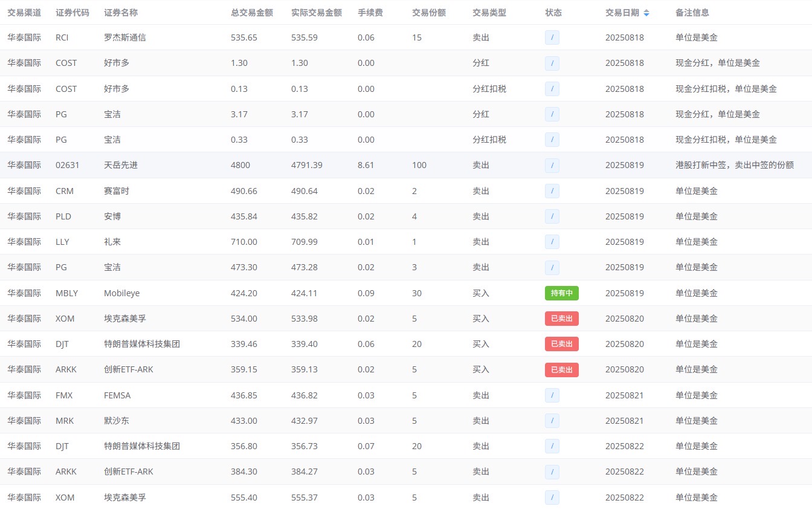
Task: Click the 交易类型 column header
Action: 489,13
